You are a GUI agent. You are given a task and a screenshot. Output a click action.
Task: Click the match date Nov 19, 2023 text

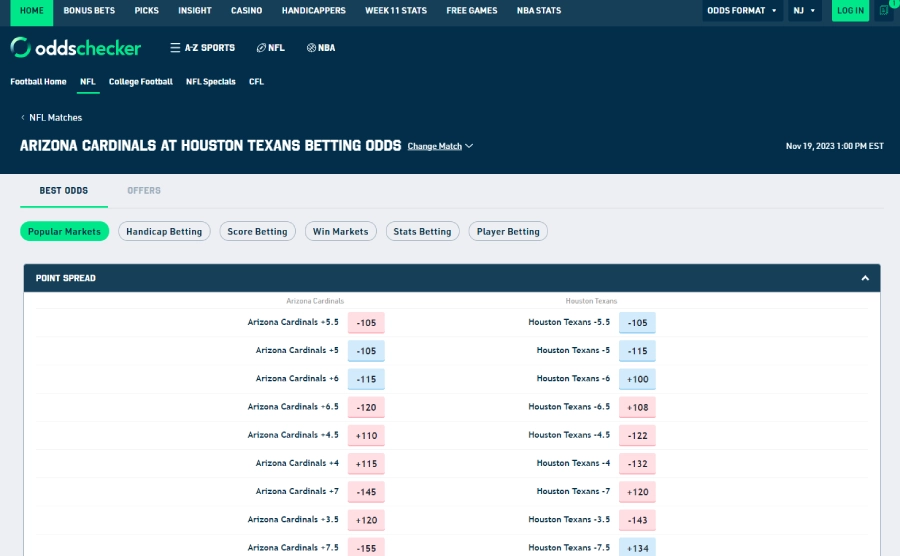pyautogui.click(x=835, y=146)
